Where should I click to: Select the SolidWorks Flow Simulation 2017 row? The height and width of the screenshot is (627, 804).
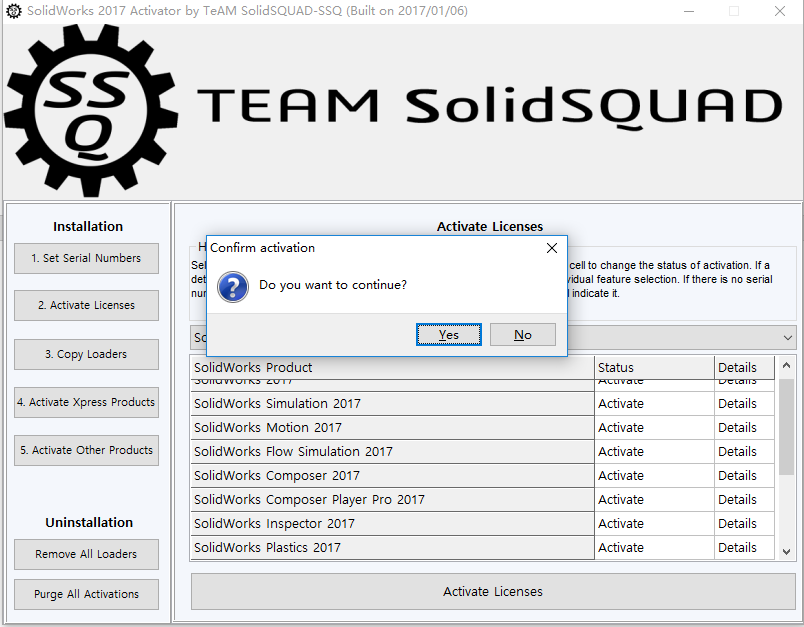pyautogui.click(x=392, y=452)
